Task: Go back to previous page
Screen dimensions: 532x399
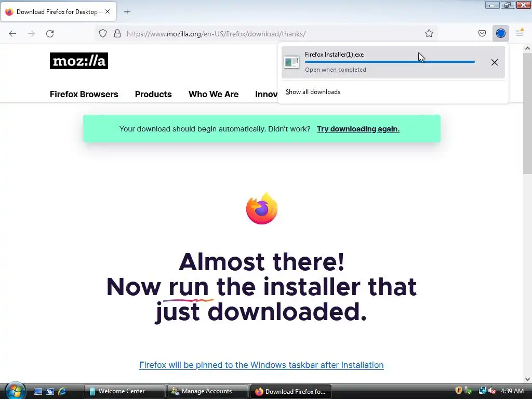Action: coord(12,34)
